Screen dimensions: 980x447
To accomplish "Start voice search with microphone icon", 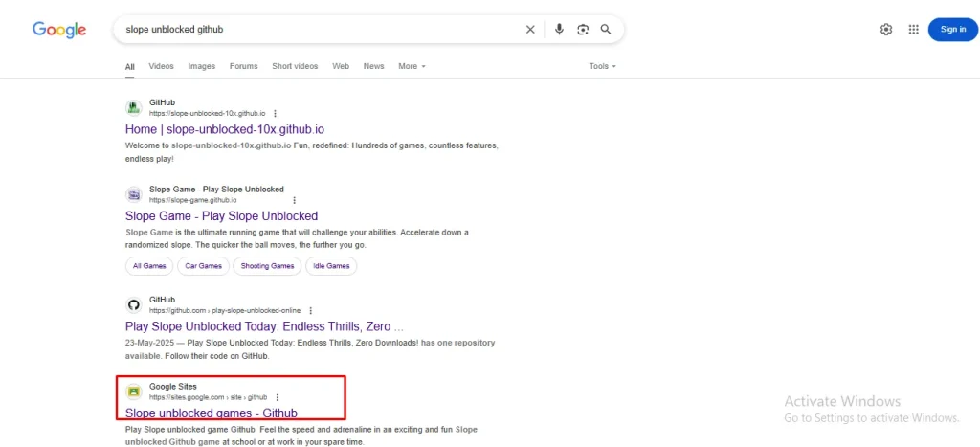I will [559, 30].
